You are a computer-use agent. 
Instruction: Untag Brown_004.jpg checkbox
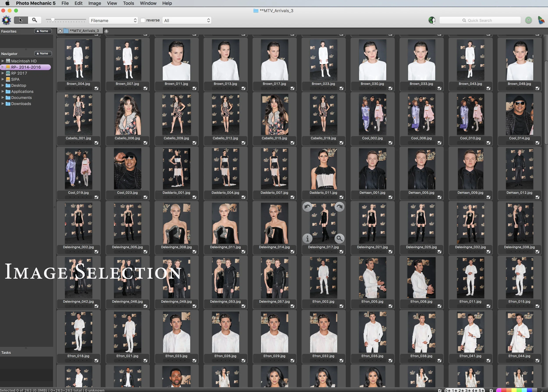[x=96, y=88]
